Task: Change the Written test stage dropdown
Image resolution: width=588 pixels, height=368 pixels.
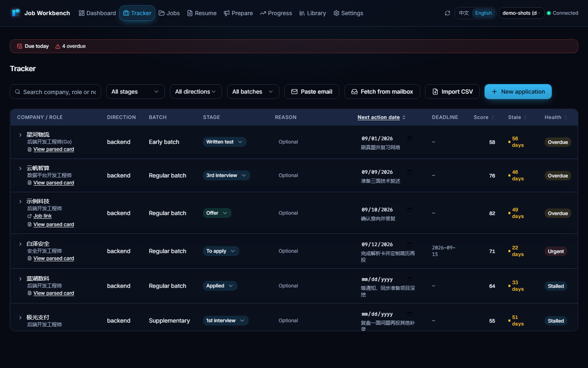Action: pyautogui.click(x=225, y=142)
